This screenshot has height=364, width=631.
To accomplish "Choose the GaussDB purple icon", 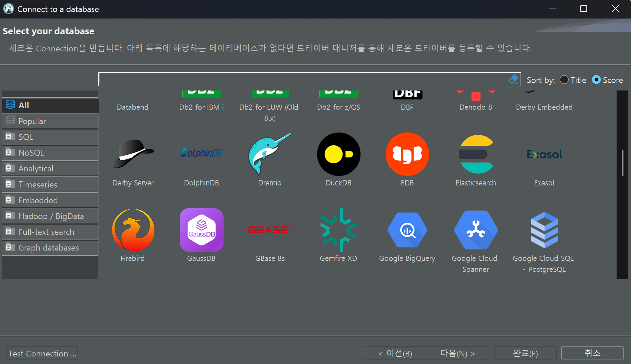I will coord(202,230).
